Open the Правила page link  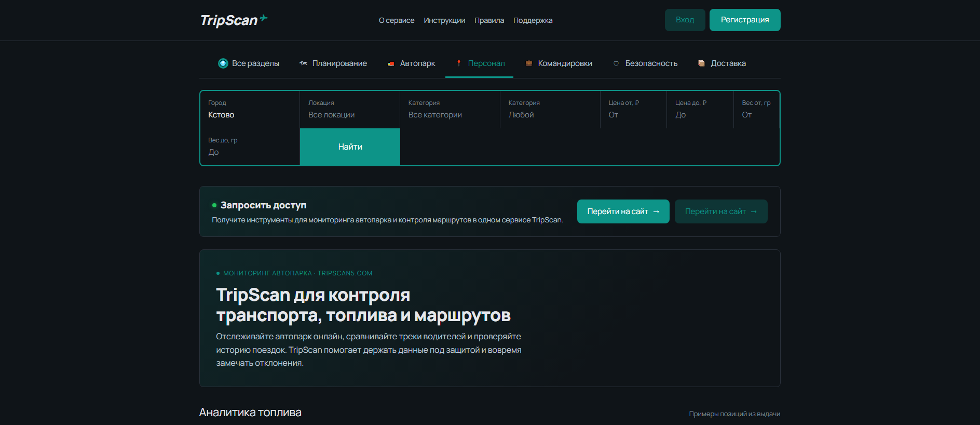tap(489, 20)
